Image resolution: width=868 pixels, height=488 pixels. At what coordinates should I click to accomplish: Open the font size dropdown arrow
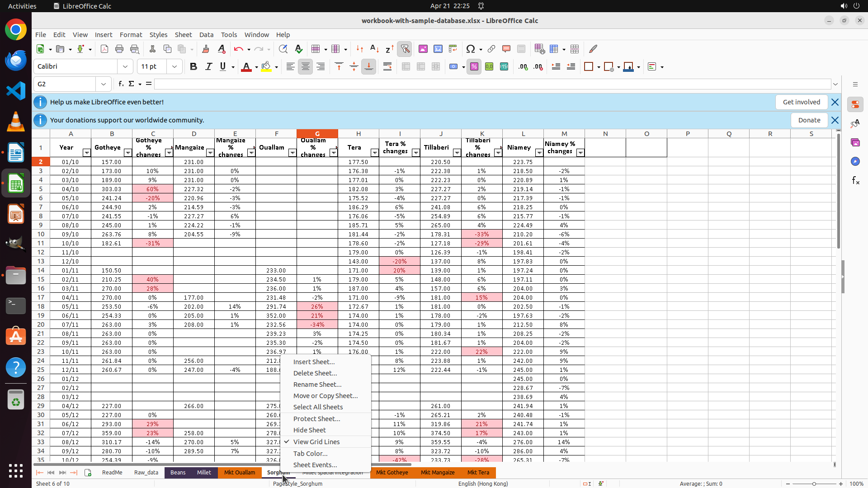tap(174, 66)
